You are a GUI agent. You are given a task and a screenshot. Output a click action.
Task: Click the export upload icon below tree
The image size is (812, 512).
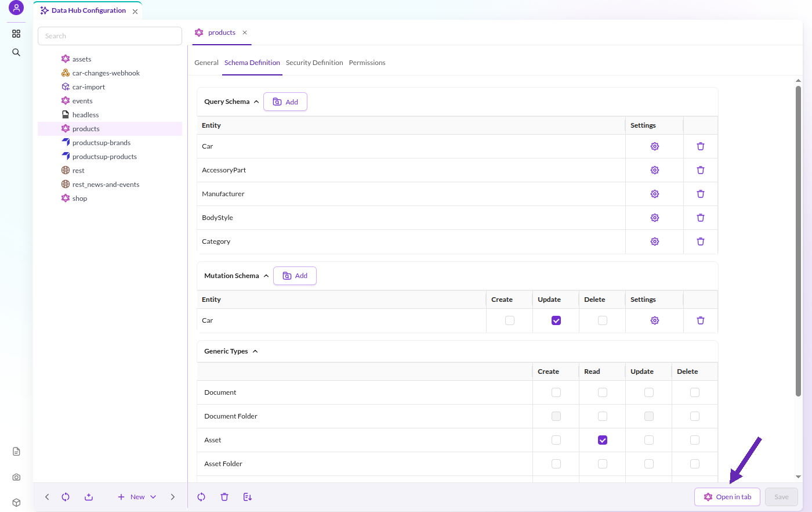[x=89, y=497]
